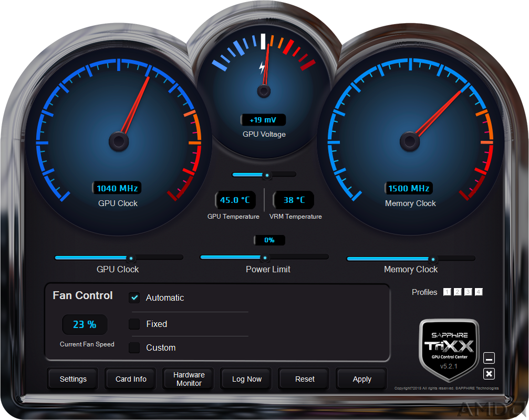Click the Fan Control heading
Screen dimensions: 529x420
pyautogui.click(x=82, y=295)
